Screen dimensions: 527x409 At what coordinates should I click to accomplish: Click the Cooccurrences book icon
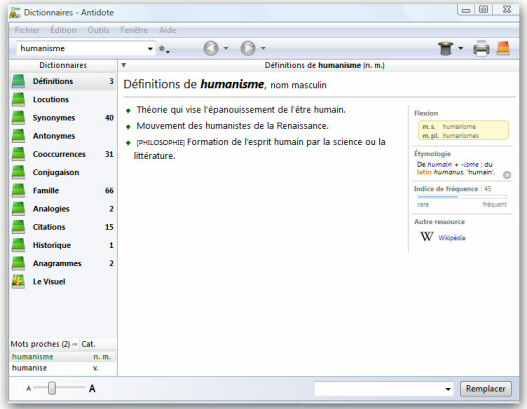[18, 154]
